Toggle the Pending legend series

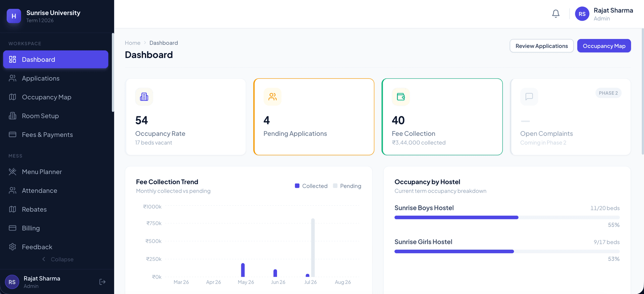click(347, 186)
